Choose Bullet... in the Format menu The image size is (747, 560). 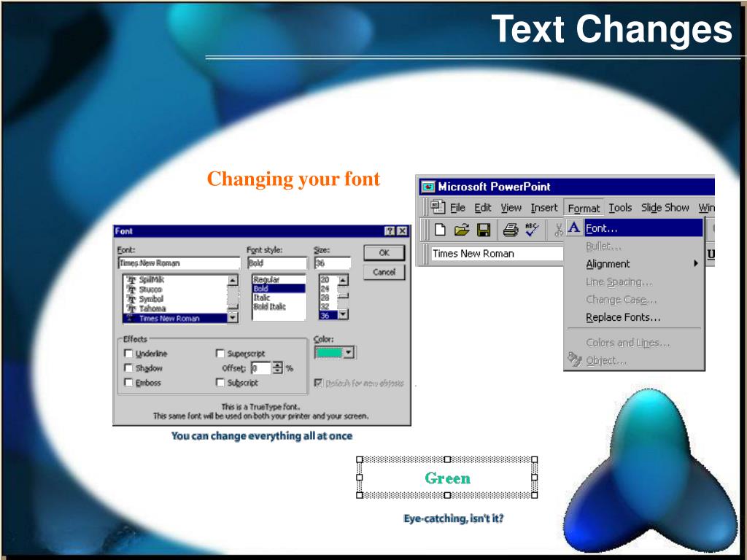click(x=634, y=246)
